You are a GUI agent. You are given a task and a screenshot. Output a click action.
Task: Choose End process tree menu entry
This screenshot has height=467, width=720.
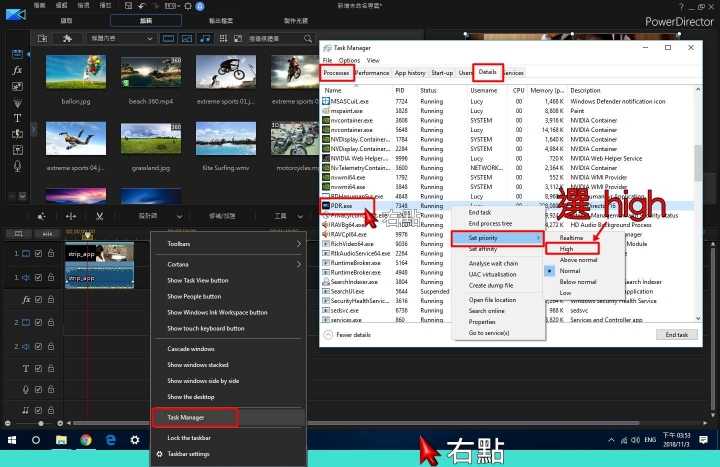490,224
